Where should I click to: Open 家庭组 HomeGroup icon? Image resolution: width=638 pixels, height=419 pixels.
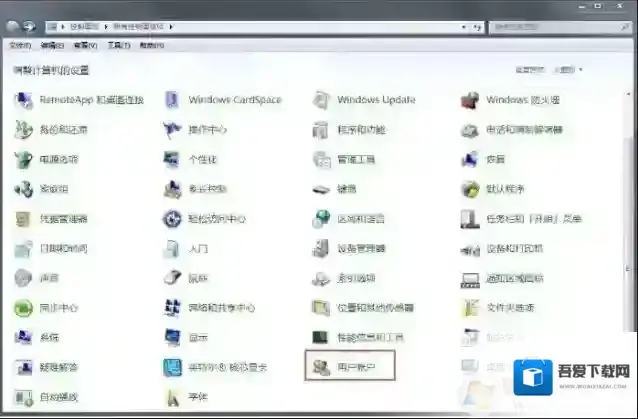[x=24, y=189]
